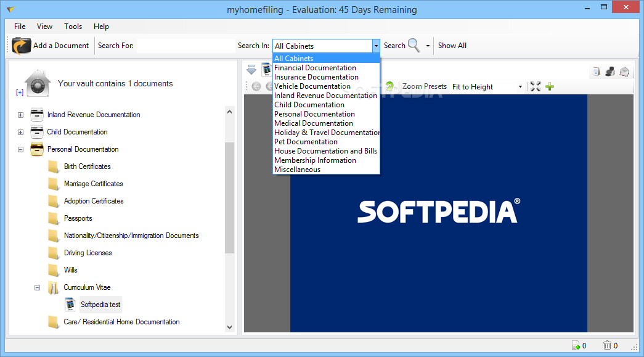Screen dimensions: 644x357
Task: Click into the Search For text field
Action: pos(185,46)
